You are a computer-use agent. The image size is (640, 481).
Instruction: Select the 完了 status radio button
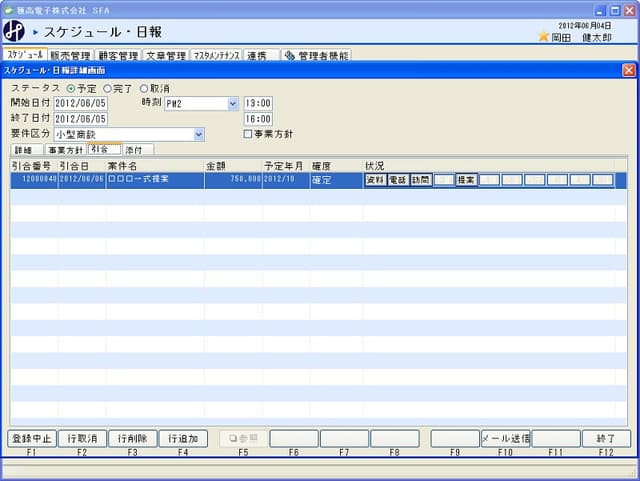(x=107, y=89)
